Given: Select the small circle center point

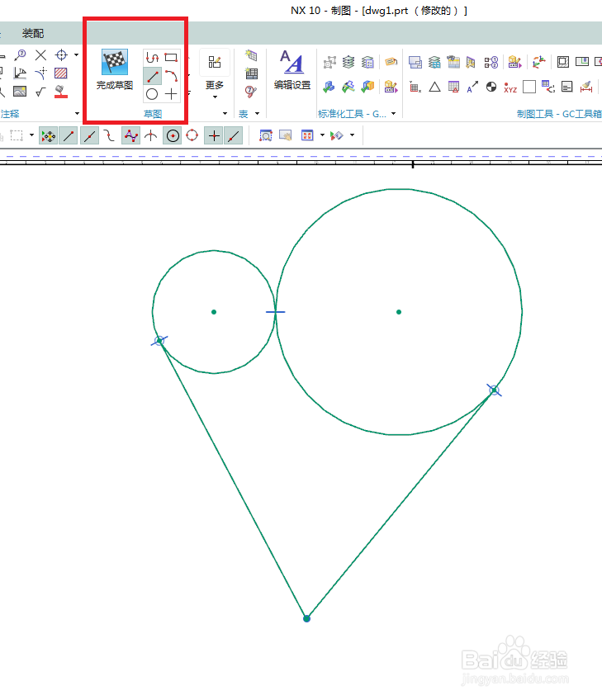Looking at the screenshot, I should [214, 312].
